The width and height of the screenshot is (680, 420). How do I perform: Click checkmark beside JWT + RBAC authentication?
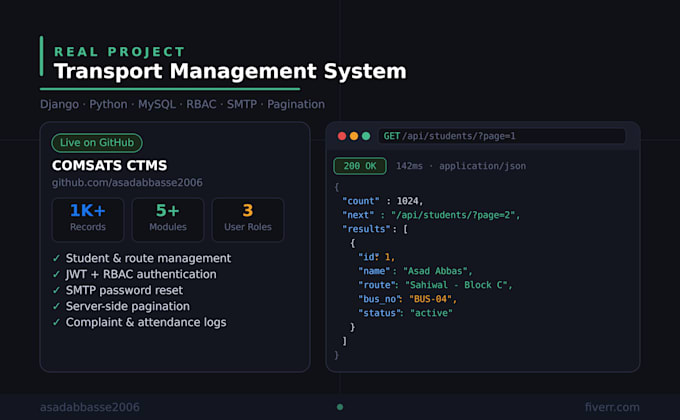56,274
